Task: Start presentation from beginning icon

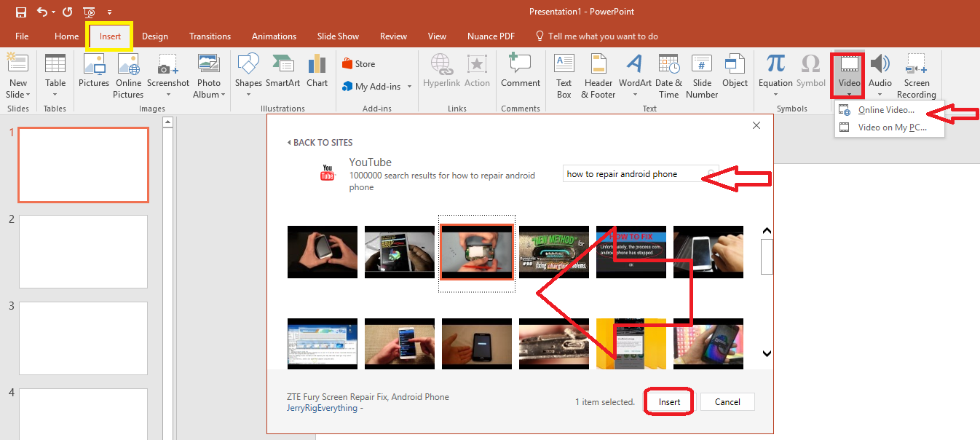Action: (x=89, y=12)
